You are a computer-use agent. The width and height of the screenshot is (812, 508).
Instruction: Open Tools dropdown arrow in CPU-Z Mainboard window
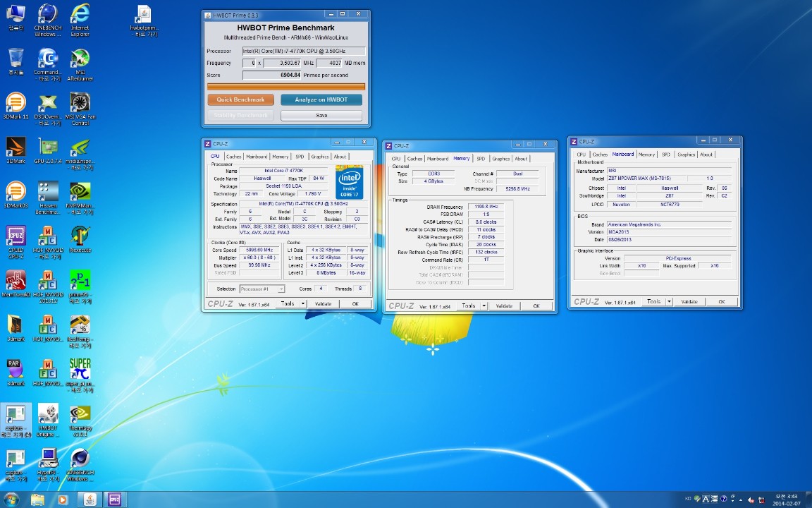click(669, 302)
